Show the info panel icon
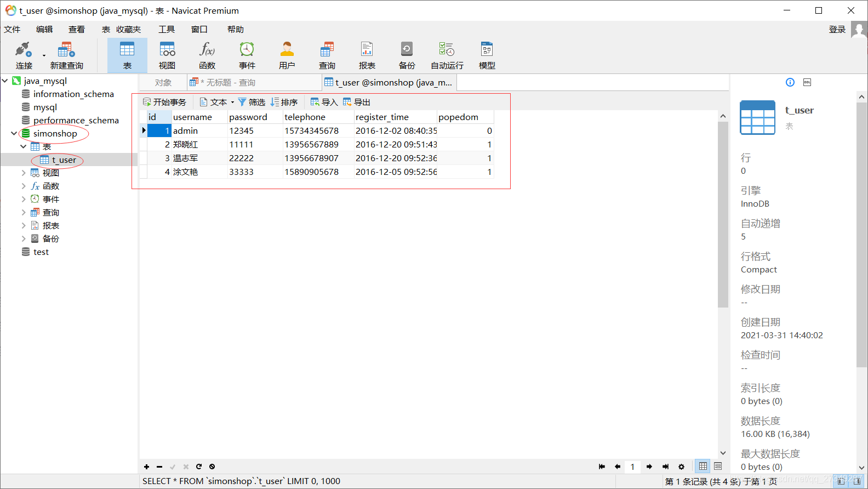868x489 pixels. (x=790, y=82)
